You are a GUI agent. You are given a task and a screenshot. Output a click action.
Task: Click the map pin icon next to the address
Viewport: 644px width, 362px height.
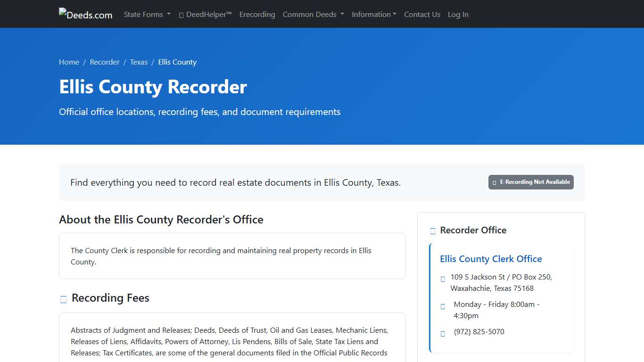(443, 279)
